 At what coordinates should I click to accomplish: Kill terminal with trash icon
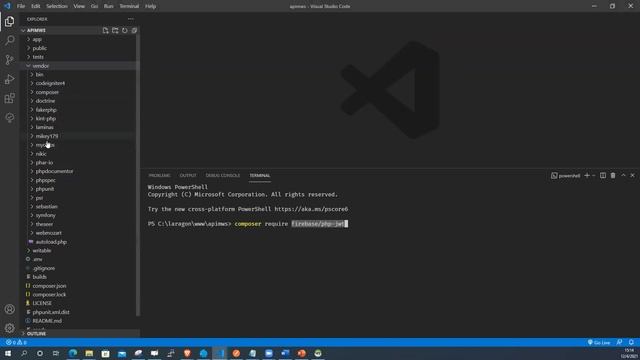tap(613, 176)
